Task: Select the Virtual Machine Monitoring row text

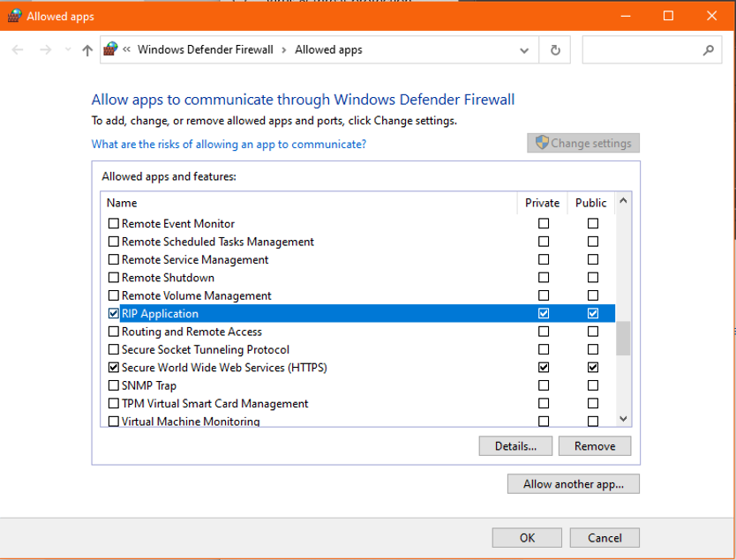Action: 191,422
